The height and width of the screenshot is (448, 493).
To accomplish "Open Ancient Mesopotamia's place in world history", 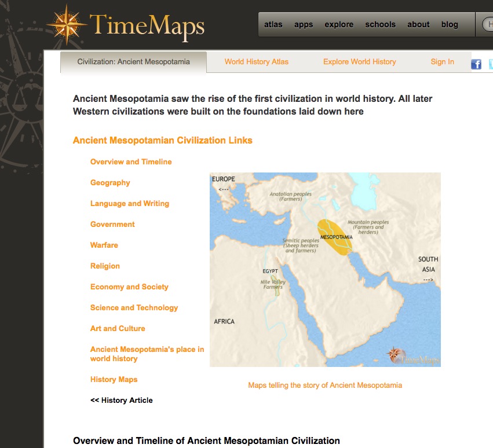I will pyautogui.click(x=147, y=354).
